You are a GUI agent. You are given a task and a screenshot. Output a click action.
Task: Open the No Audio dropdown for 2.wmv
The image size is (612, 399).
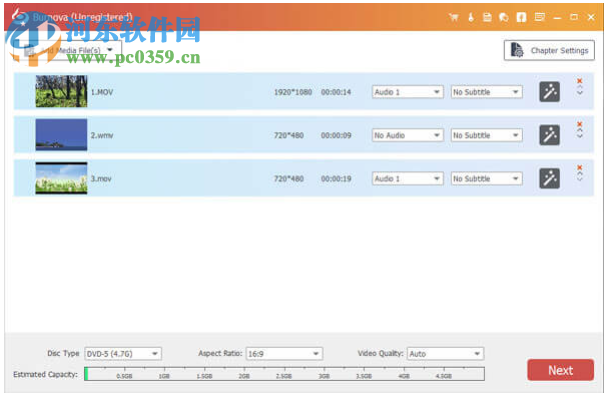407,135
